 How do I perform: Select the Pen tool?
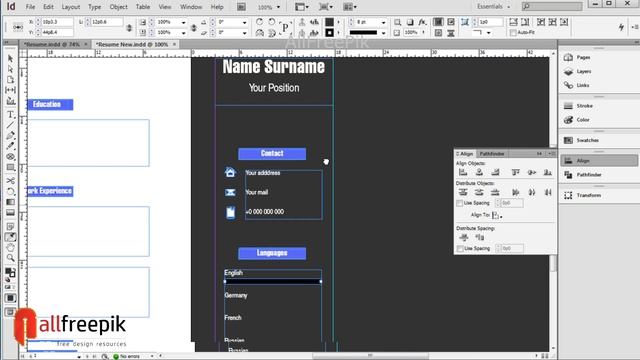click(x=11, y=136)
